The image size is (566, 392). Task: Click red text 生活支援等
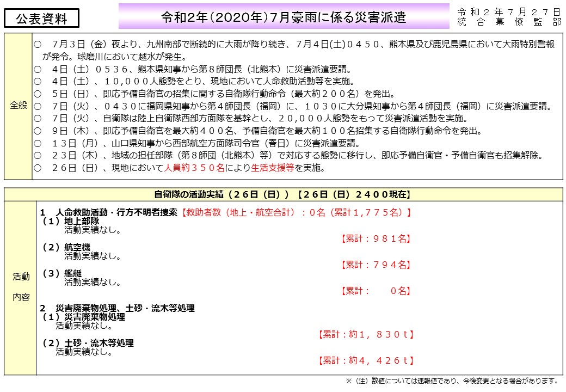pyautogui.click(x=273, y=168)
